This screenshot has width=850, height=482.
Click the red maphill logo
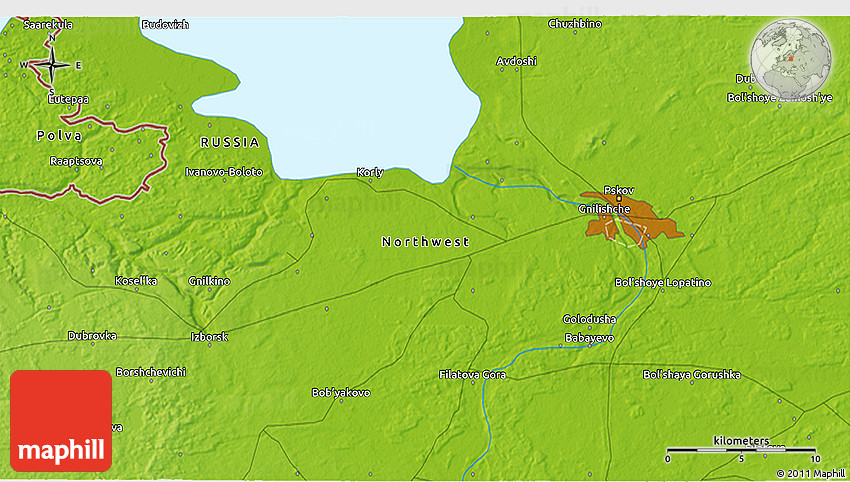[x=61, y=421]
